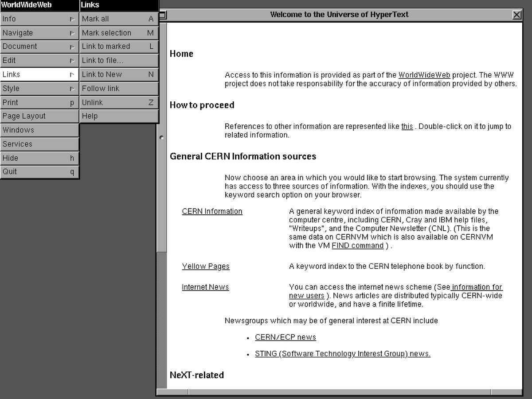532x399 pixels.
Task: Click the submenu arrow beside Info
Action: [72, 19]
